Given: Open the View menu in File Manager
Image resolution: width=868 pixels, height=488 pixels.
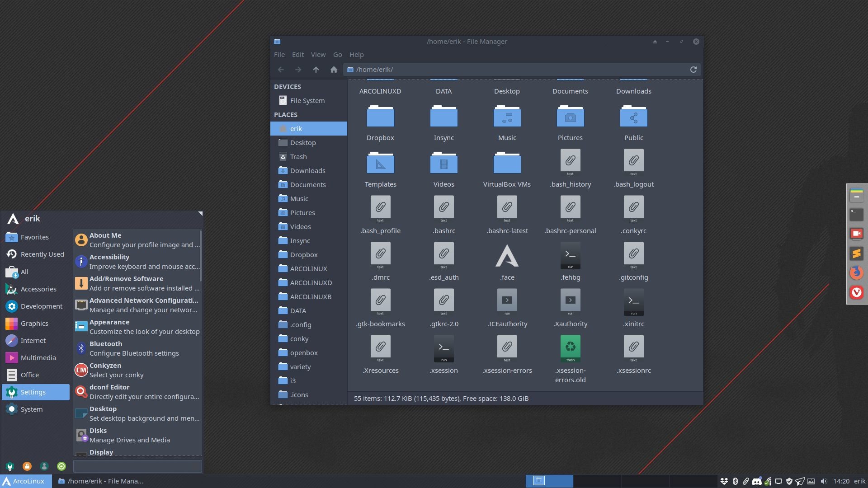Looking at the screenshot, I should pyautogui.click(x=318, y=55).
